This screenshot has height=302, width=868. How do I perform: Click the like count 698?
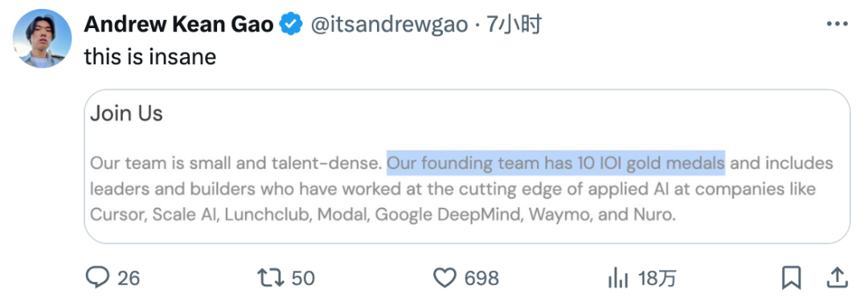coord(481,278)
